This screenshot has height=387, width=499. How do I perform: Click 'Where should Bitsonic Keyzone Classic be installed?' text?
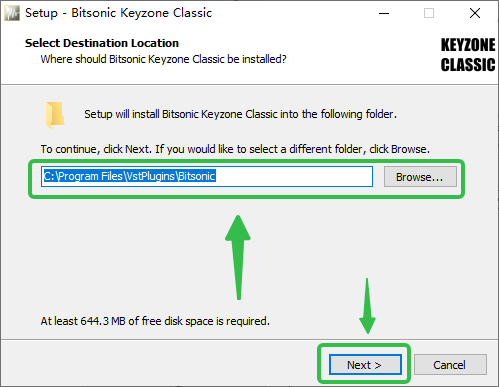click(x=163, y=59)
